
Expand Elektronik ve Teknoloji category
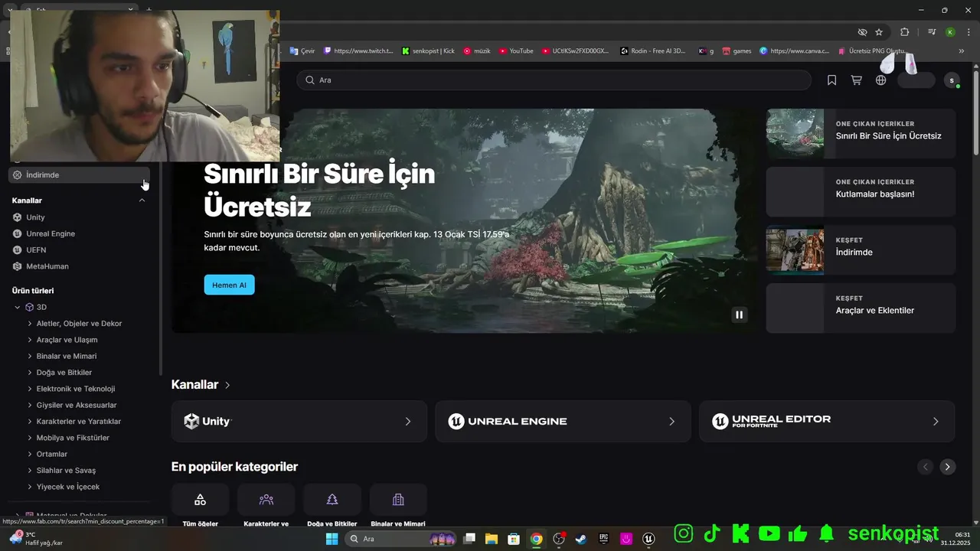click(30, 389)
